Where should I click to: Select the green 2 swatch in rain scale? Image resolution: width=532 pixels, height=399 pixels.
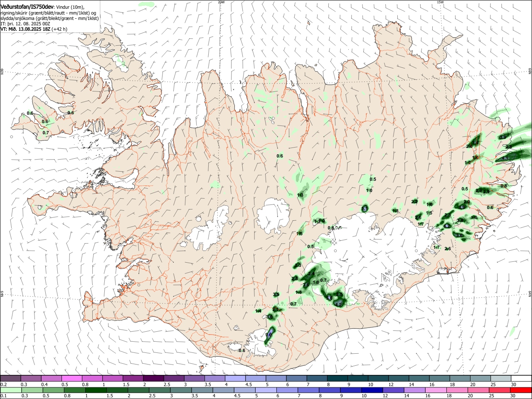[x=138, y=390]
